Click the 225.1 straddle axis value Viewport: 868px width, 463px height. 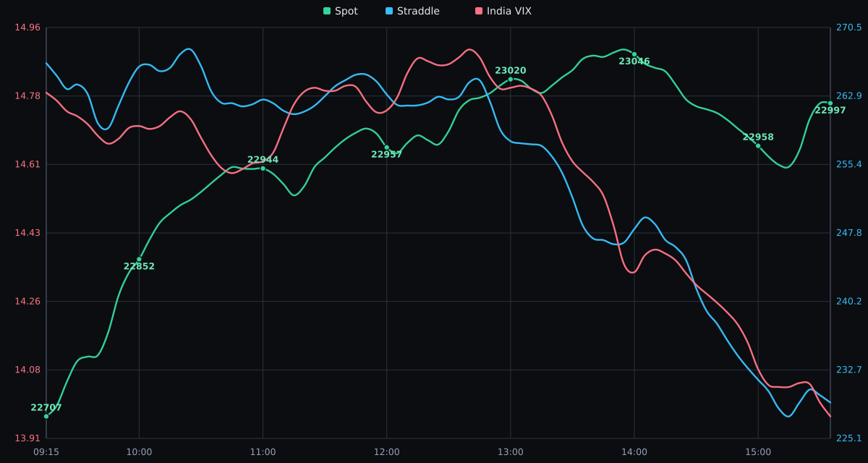[x=849, y=438]
